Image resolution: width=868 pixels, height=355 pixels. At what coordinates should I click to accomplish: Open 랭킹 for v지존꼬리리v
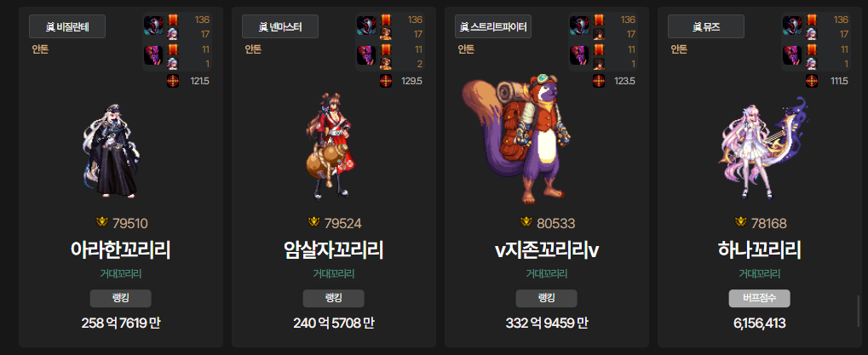tap(546, 299)
